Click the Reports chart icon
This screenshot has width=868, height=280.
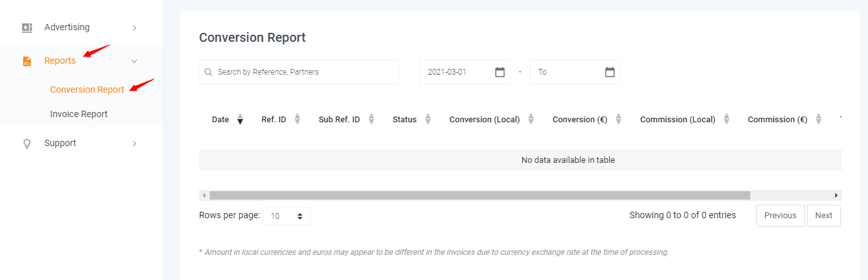click(x=27, y=61)
